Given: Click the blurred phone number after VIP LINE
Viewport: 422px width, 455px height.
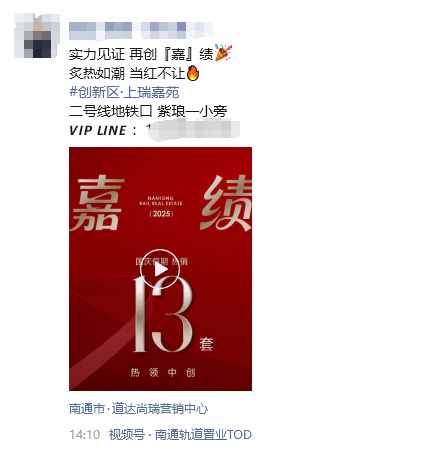Looking at the screenshot, I should tap(193, 130).
